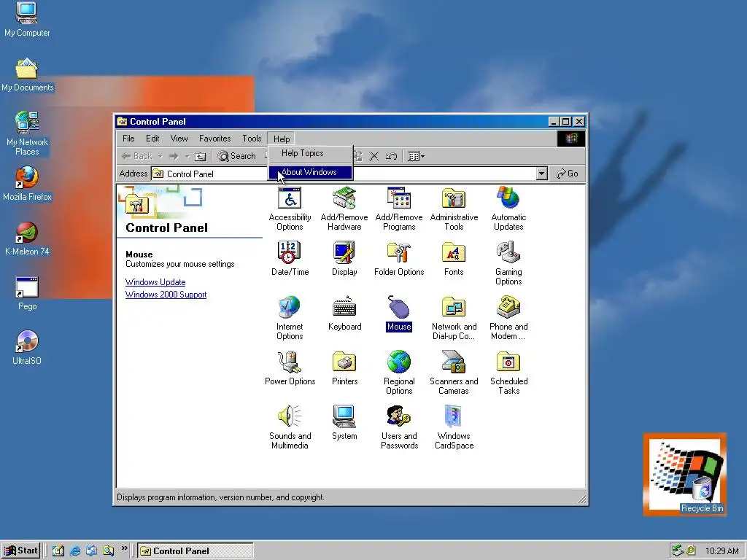Select My Documents desktop icon
This screenshot has width=747, height=560.
click(x=27, y=74)
